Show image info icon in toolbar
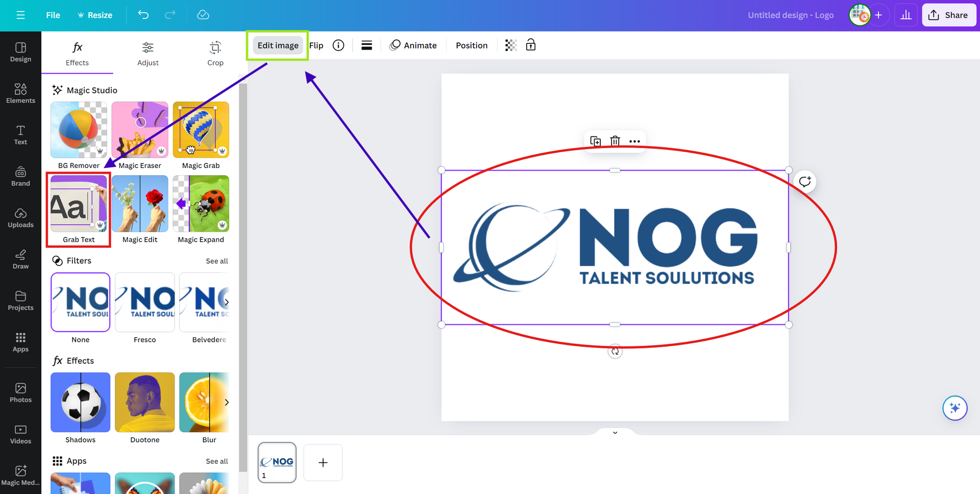This screenshot has height=494, width=980. 338,45
